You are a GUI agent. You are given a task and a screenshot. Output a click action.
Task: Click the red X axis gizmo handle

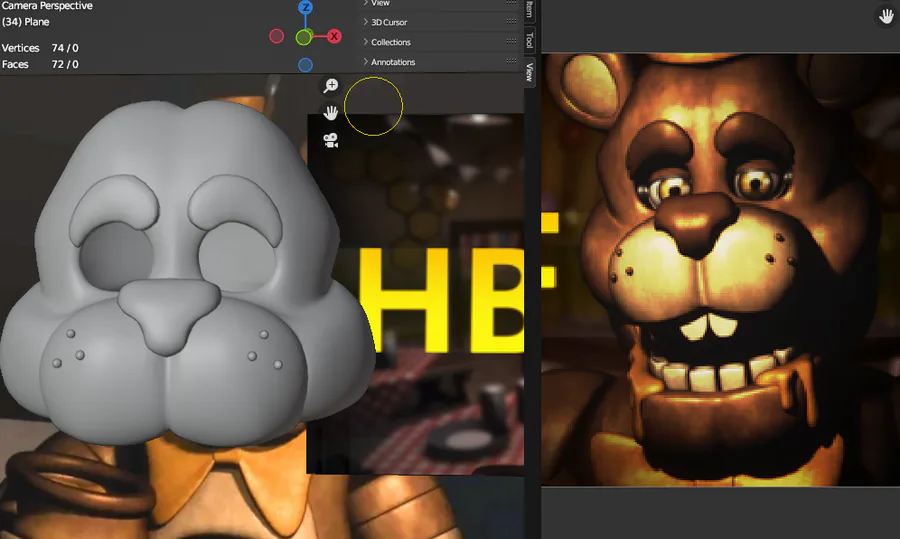point(334,37)
